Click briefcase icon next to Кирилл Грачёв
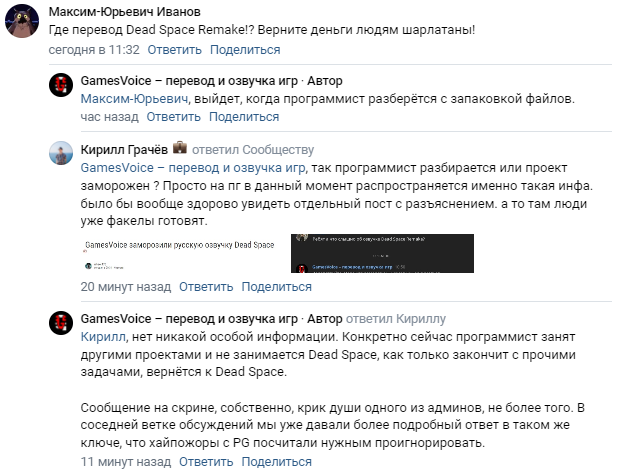The width and height of the screenshot is (631, 475). 181,147
